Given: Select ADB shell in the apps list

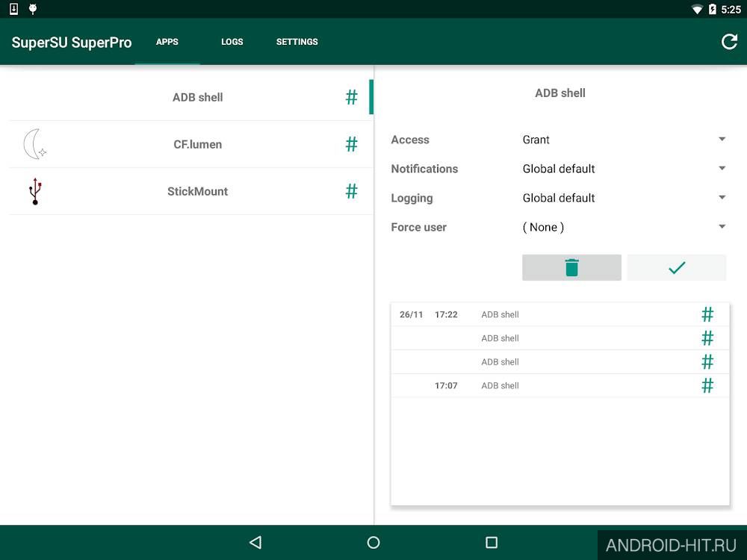Looking at the screenshot, I should point(191,97).
